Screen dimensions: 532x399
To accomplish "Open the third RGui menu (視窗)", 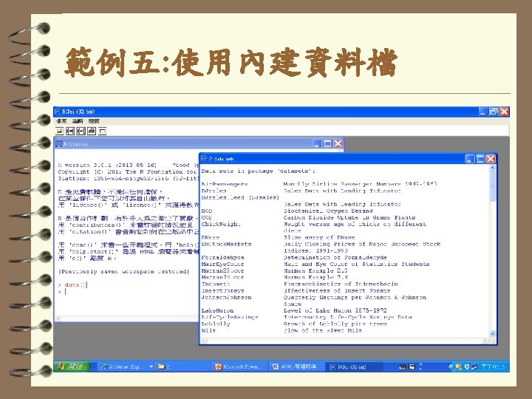I will (94, 121).
